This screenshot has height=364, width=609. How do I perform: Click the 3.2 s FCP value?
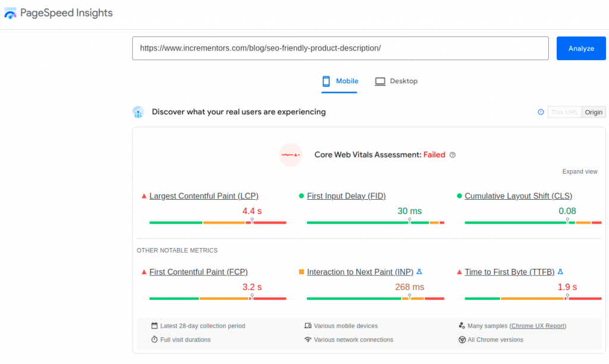pos(252,287)
